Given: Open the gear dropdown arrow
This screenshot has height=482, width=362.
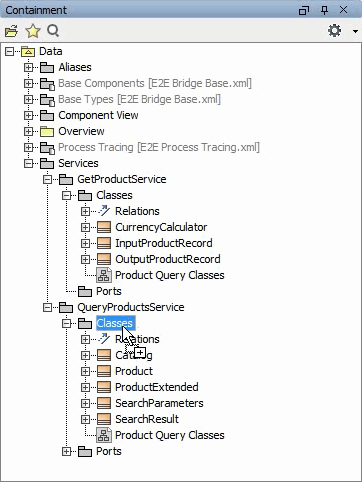Looking at the screenshot, I should (355, 31).
